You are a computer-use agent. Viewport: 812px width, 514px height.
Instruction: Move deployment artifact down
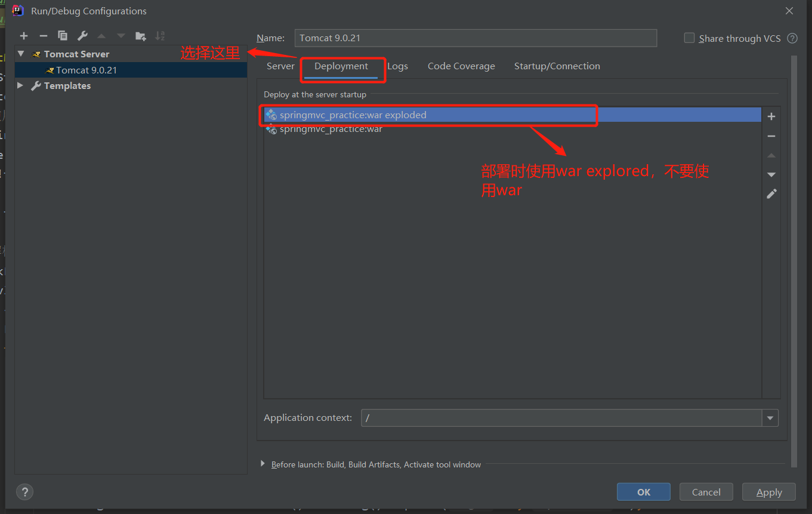click(x=771, y=174)
